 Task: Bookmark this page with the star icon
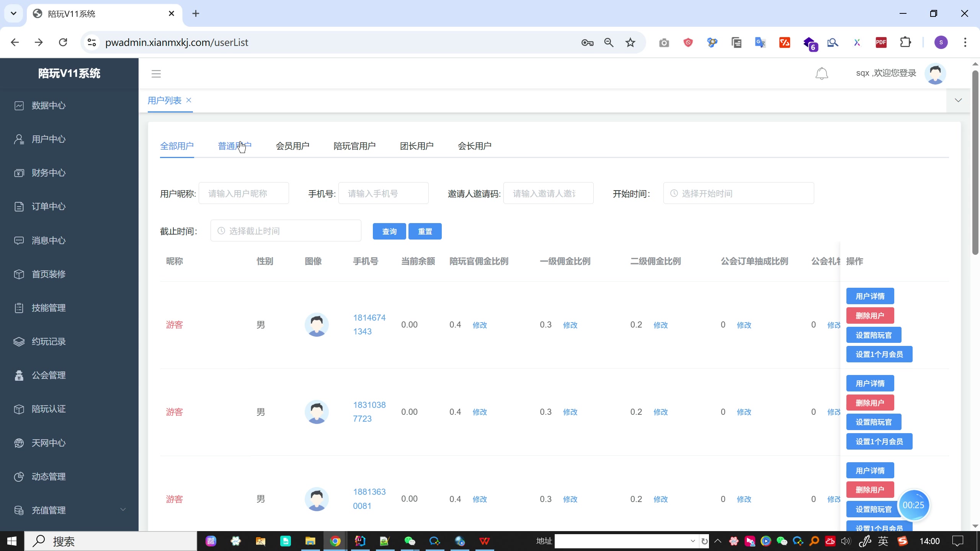tap(630, 42)
